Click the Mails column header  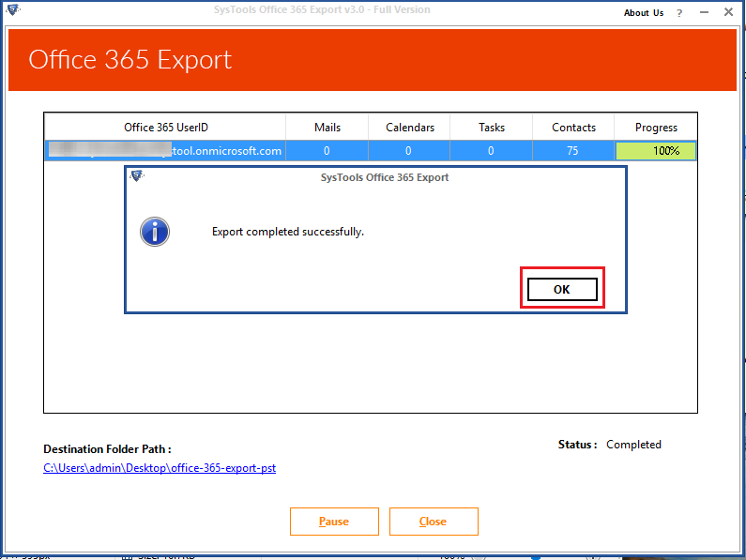coord(327,128)
